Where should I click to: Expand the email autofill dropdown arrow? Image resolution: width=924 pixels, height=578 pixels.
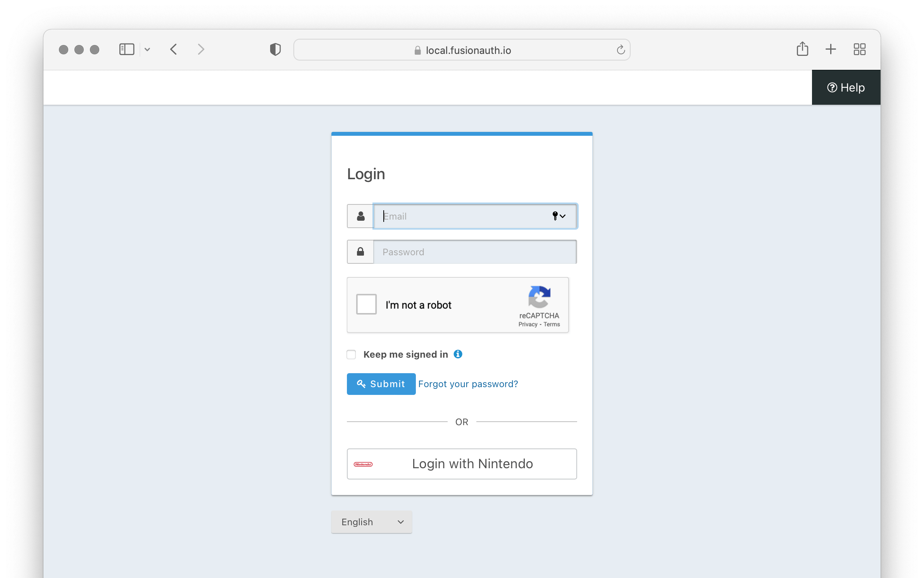coord(563,216)
